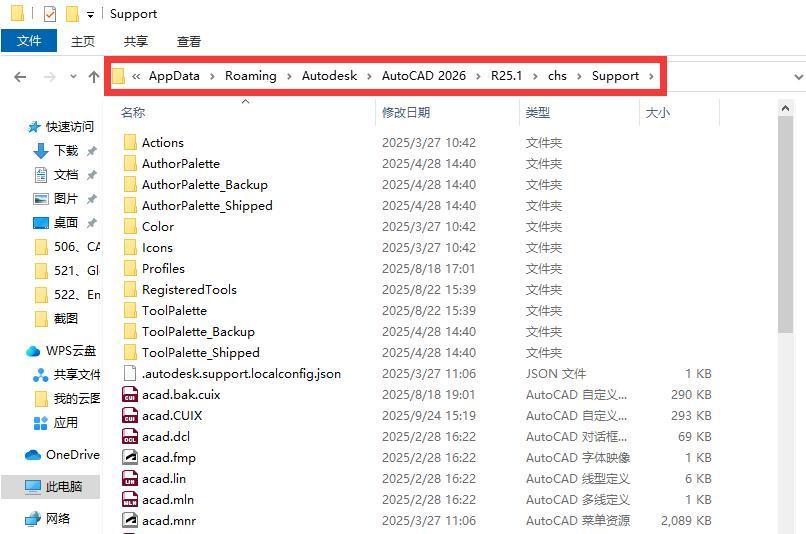The width and height of the screenshot is (806, 534).
Task: Switch to the 主页 ribbon tab
Action: (x=83, y=41)
